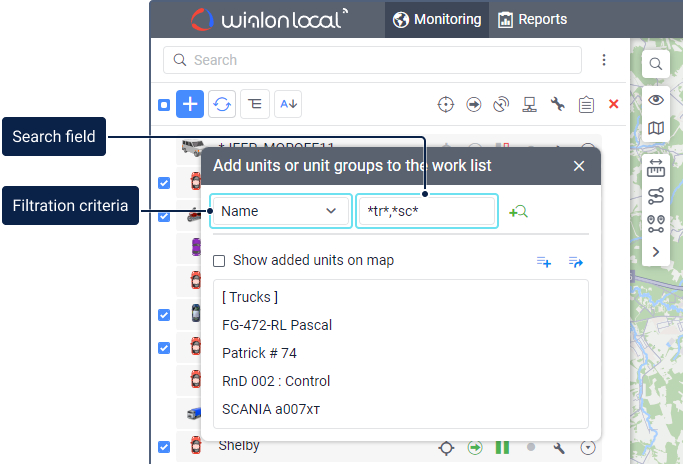Click the green add-search magnifier icon
Viewport: 683px width, 464px height.
point(518,212)
